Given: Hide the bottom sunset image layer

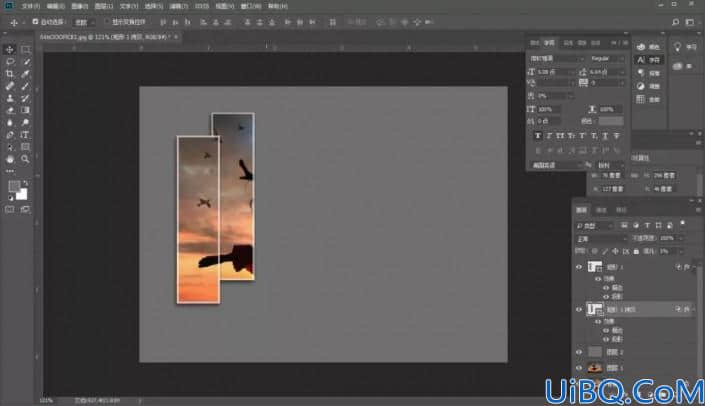Looking at the screenshot, I should coord(579,368).
